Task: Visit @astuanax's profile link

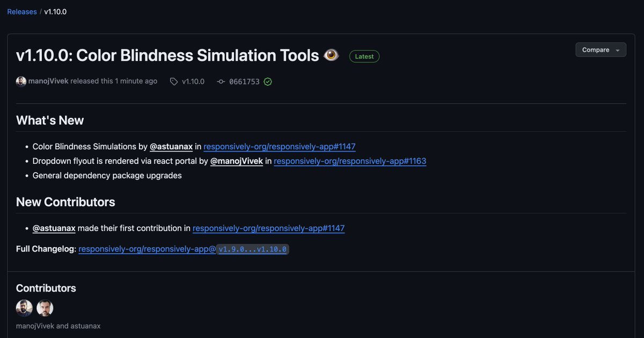Action: click(171, 146)
